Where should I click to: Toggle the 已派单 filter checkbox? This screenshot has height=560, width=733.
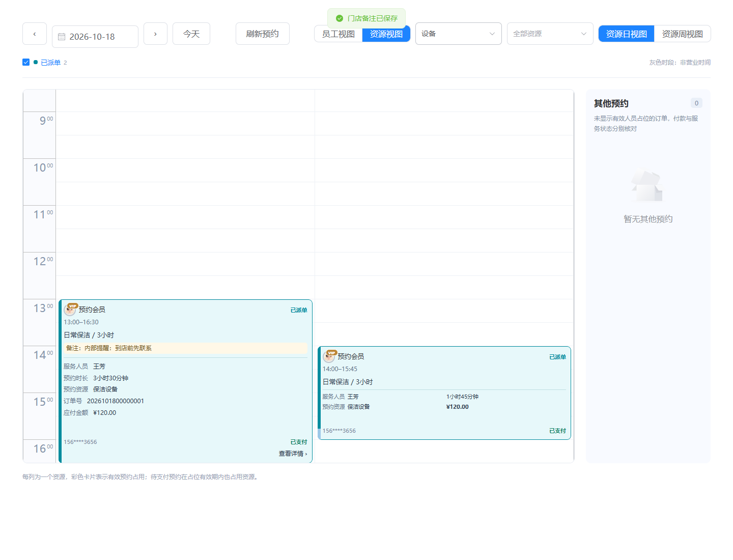(x=26, y=62)
